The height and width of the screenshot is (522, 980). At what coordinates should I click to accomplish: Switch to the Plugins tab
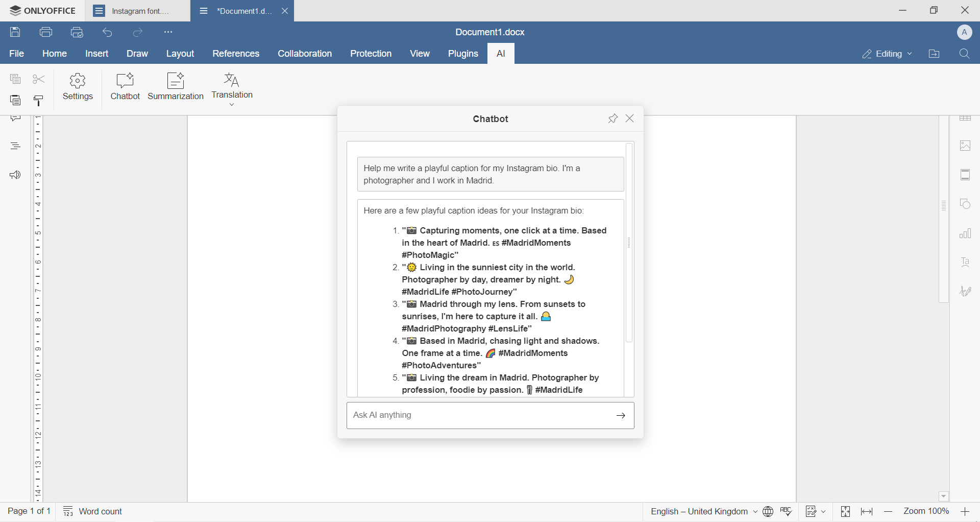463,54
